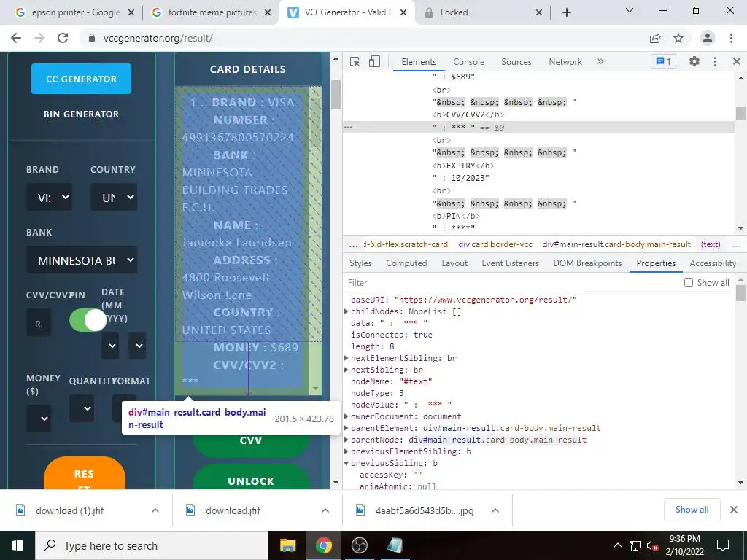The image size is (747, 560).
Task: Toggle the device toolbar icon
Action: tap(374, 61)
